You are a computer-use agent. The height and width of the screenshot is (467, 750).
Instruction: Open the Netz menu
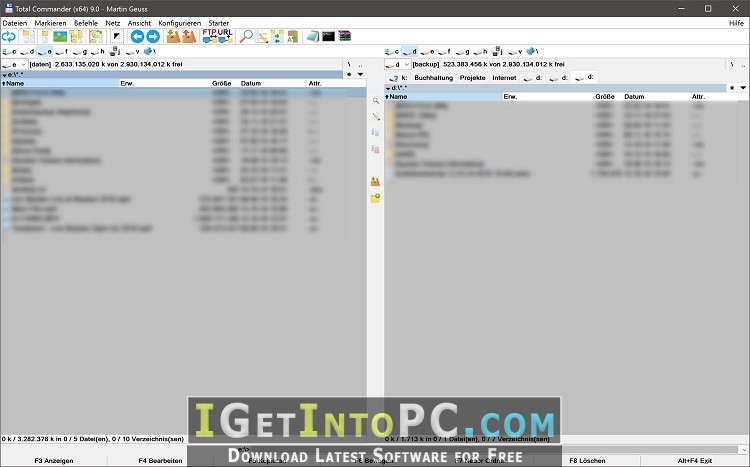(x=113, y=23)
